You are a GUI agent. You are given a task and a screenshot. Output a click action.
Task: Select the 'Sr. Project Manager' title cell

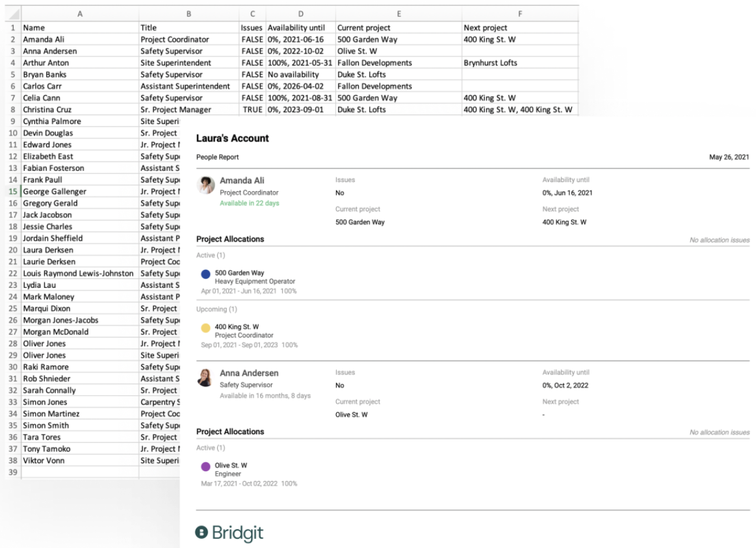tap(189, 109)
